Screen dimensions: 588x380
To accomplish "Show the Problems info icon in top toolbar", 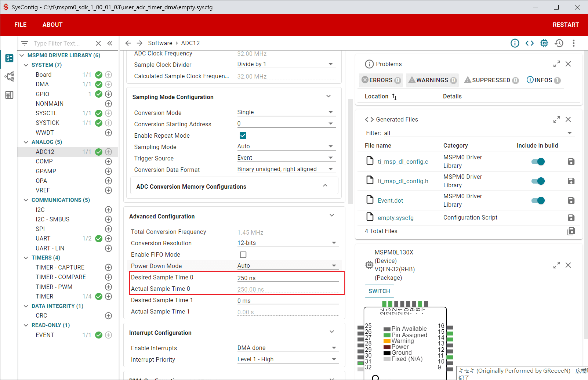I will [x=515, y=43].
